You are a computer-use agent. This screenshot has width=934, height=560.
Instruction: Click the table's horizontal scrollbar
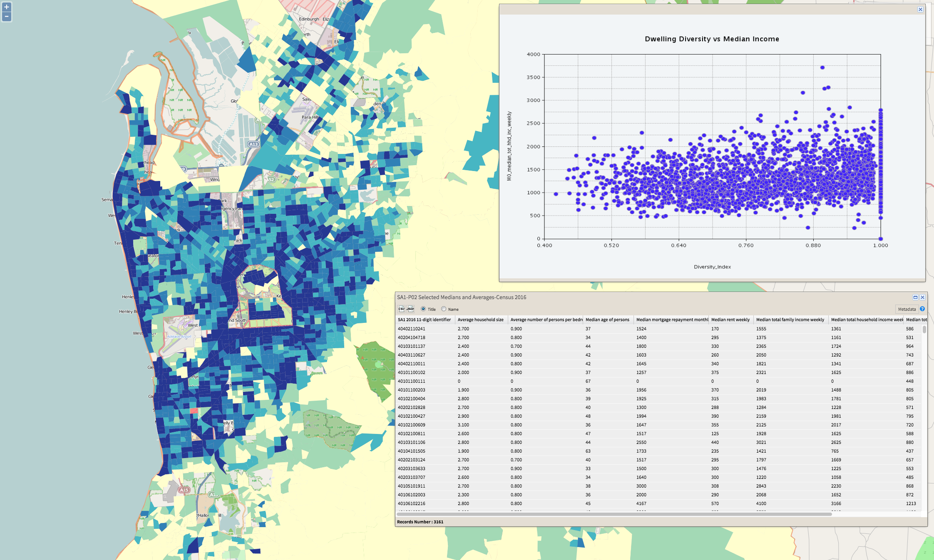(x=614, y=514)
